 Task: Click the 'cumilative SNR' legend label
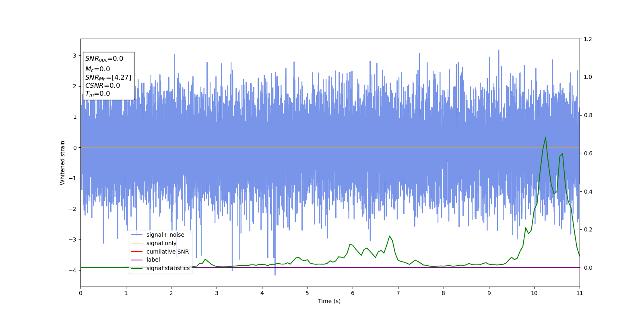tap(167, 252)
